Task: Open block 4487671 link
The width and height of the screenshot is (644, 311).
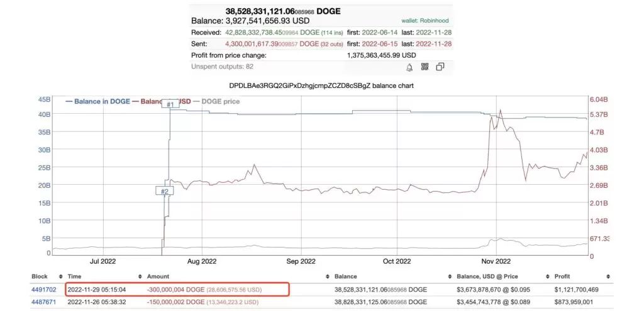Action: click(x=43, y=302)
